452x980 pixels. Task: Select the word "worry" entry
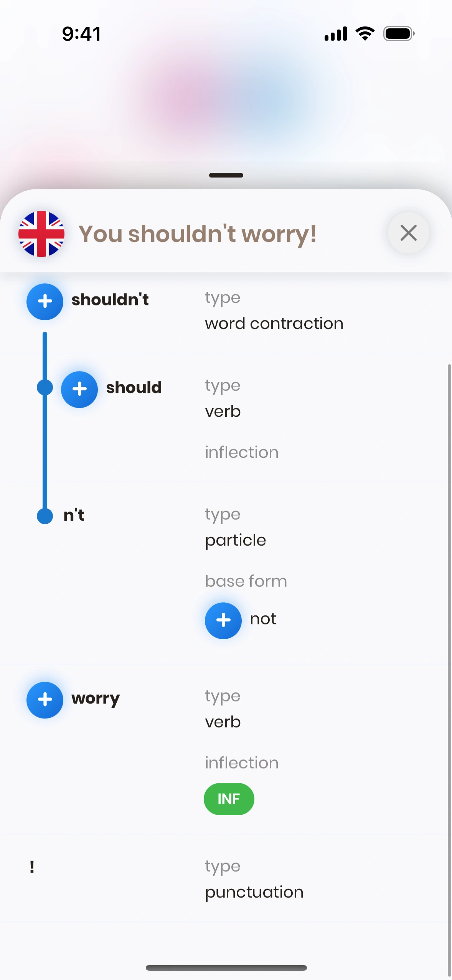pyautogui.click(x=96, y=699)
